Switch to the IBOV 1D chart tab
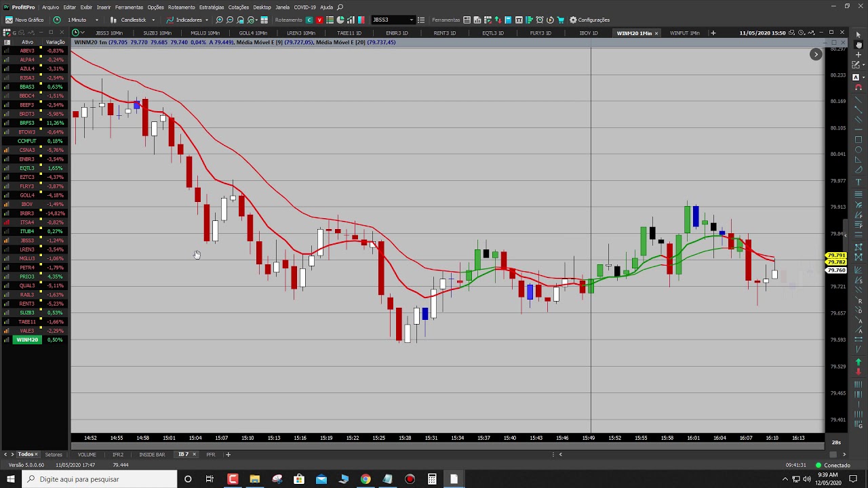868x488 pixels. [x=589, y=33]
